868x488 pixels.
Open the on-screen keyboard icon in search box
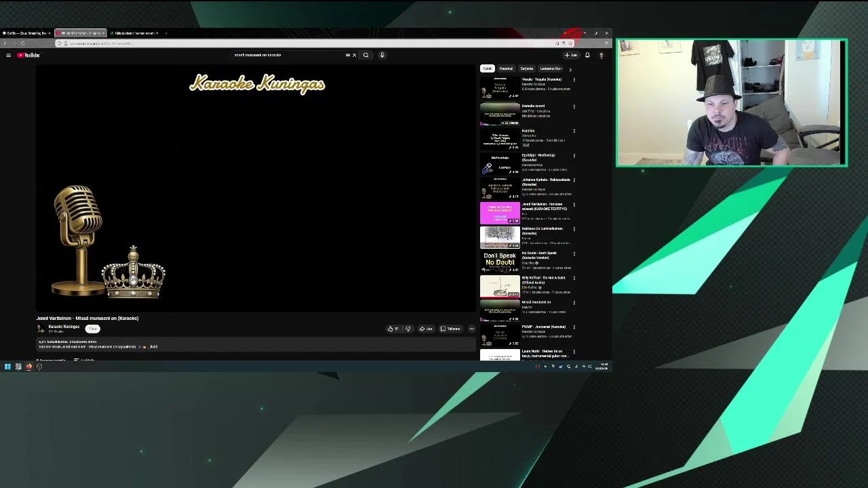(x=348, y=55)
